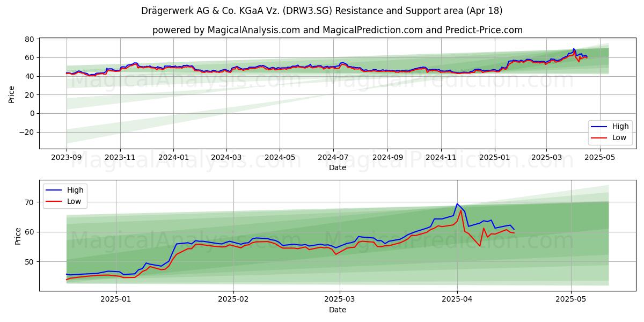Click 'Low' in the top chart legend
This screenshot has height=322, width=644.
point(620,137)
